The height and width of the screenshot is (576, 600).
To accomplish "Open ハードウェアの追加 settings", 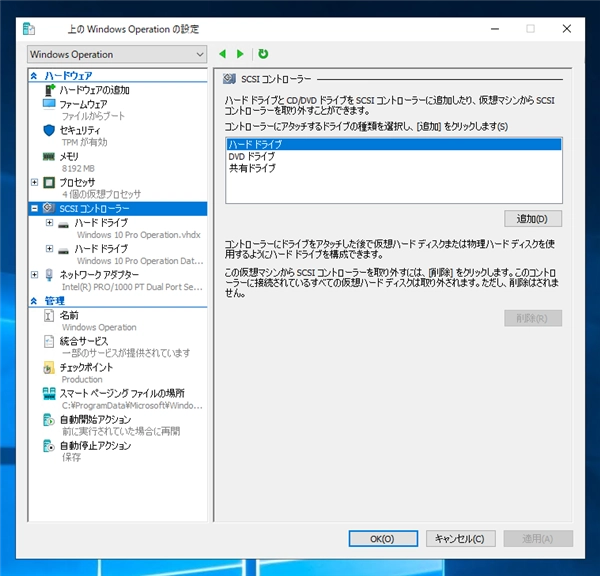I will pos(94,90).
